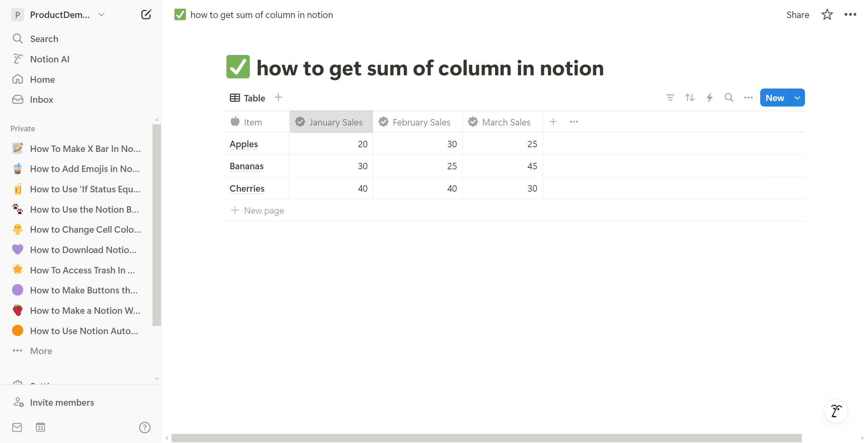This screenshot has width=868, height=443.
Task: Click the sidebar vertical scrollbar
Action: pos(157,225)
